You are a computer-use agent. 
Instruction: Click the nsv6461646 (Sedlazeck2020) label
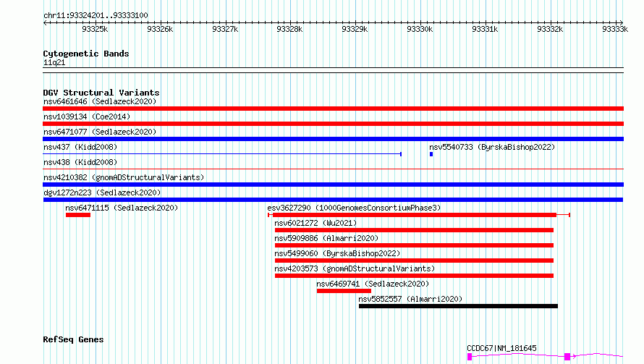point(100,101)
